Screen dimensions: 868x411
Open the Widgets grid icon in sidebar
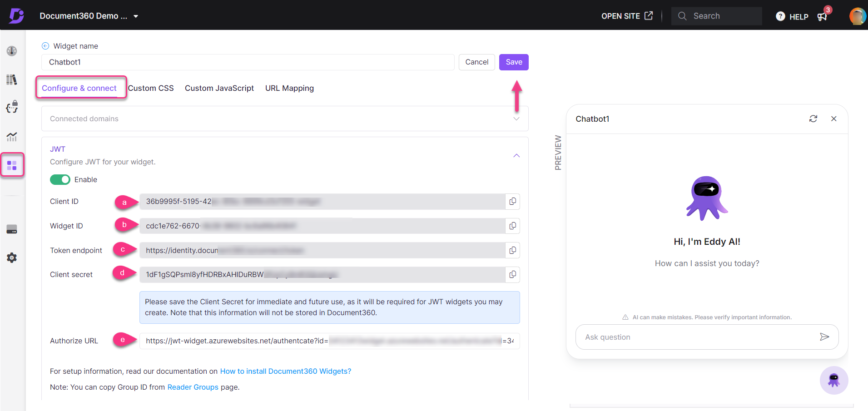coord(12,165)
